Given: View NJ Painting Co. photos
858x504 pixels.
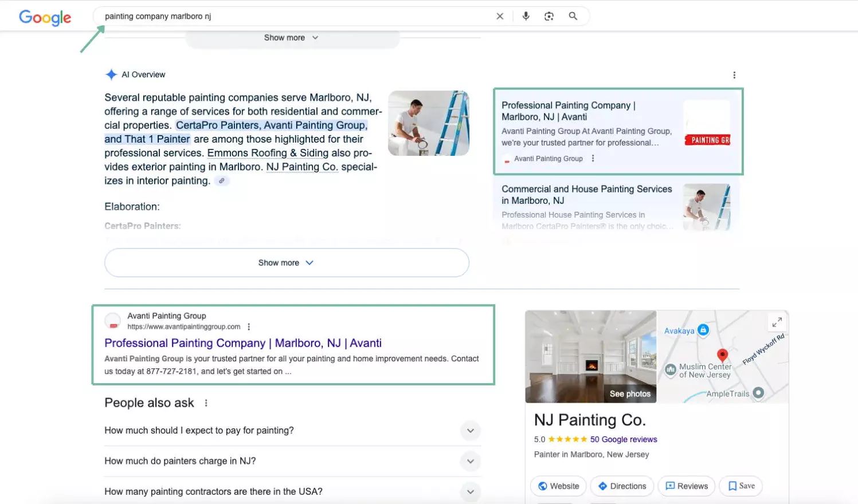Looking at the screenshot, I should pos(591,357).
